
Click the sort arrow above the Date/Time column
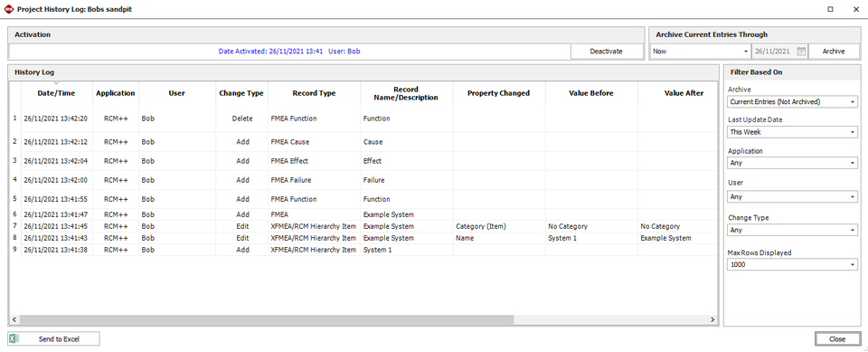coord(56,82)
